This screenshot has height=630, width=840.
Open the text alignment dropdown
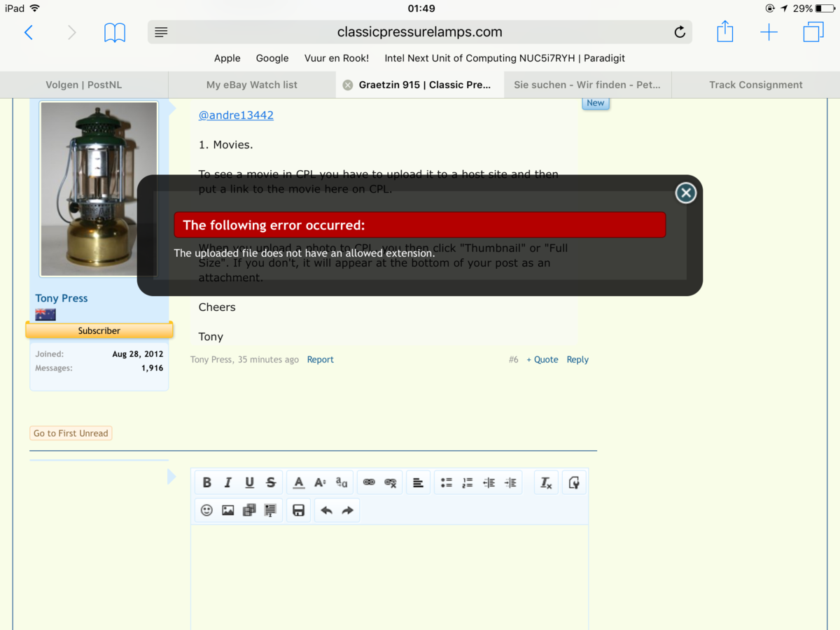point(418,482)
